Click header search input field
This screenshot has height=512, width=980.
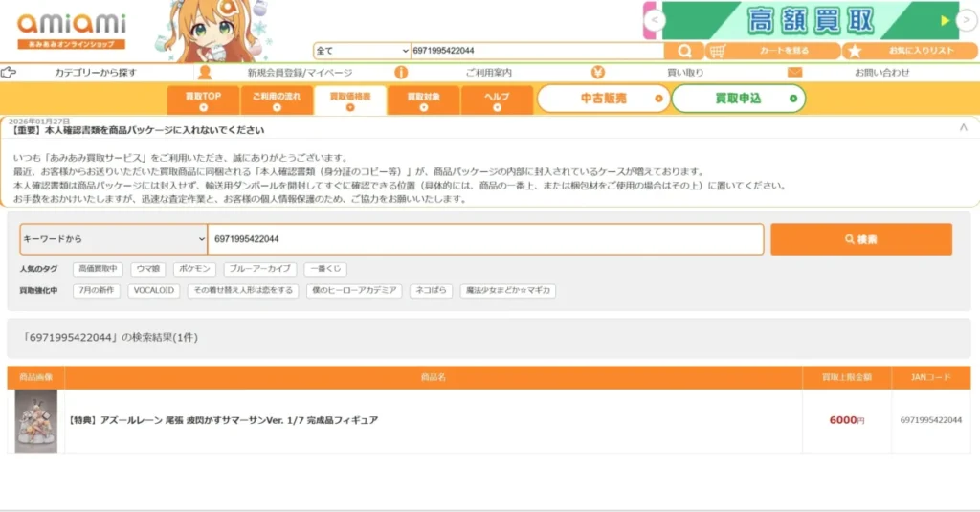point(537,51)
